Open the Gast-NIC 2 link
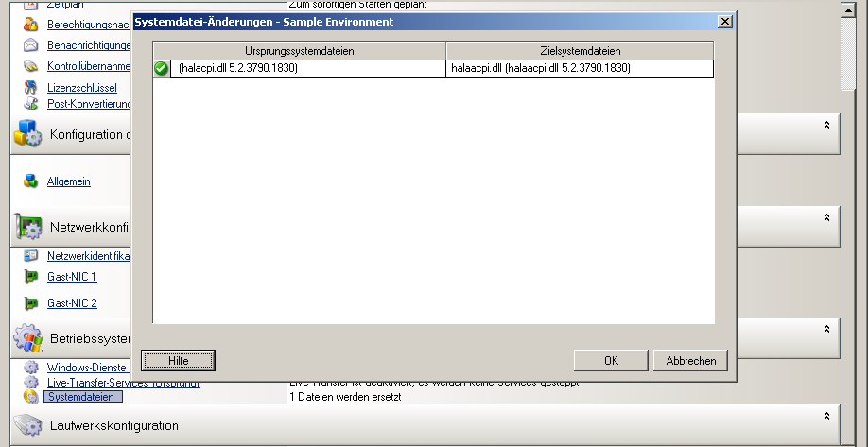This screenshot has height=447, width=868. point(72,303)
